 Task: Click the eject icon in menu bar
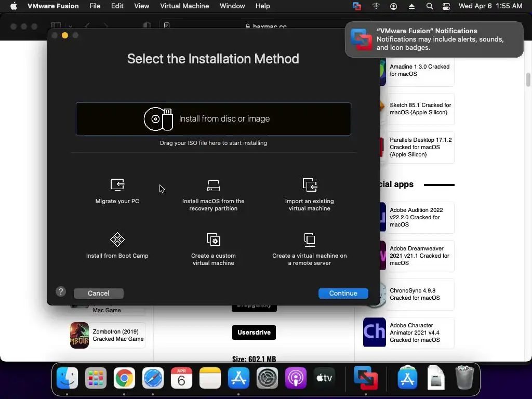coord(411,6)
